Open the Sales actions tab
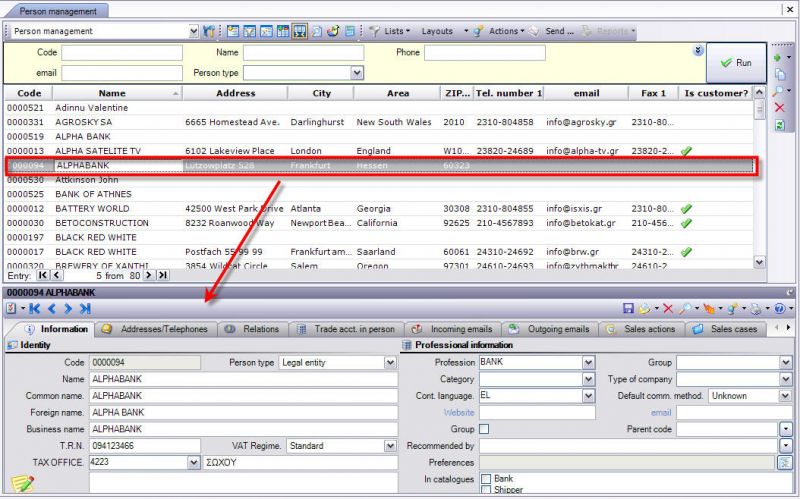 pos(642,329)
